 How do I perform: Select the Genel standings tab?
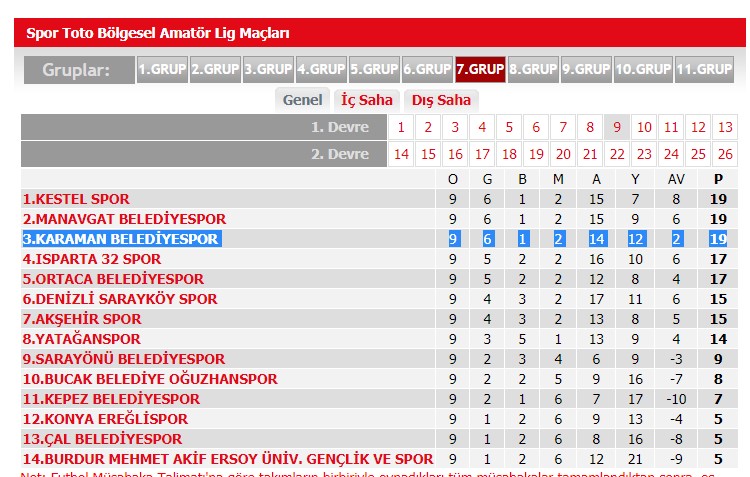pos(303,100)
